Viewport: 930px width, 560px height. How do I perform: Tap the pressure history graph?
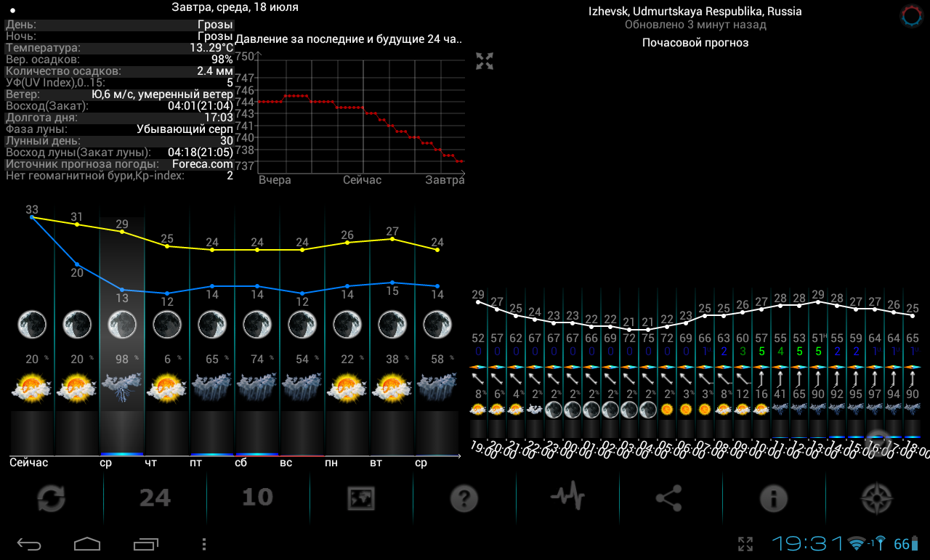pos(360,115)
